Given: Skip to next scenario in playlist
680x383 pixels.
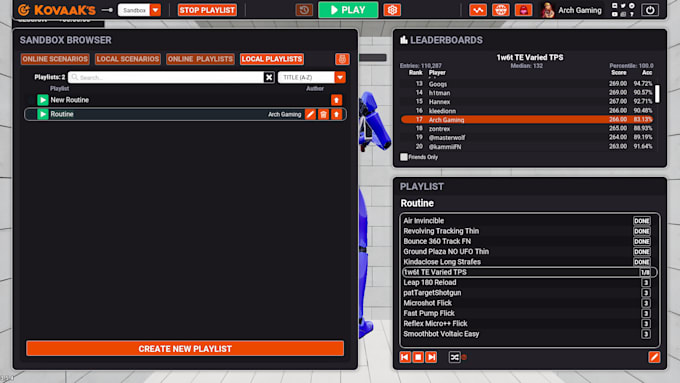Looking at the screenshot, I should click(431, 357).
